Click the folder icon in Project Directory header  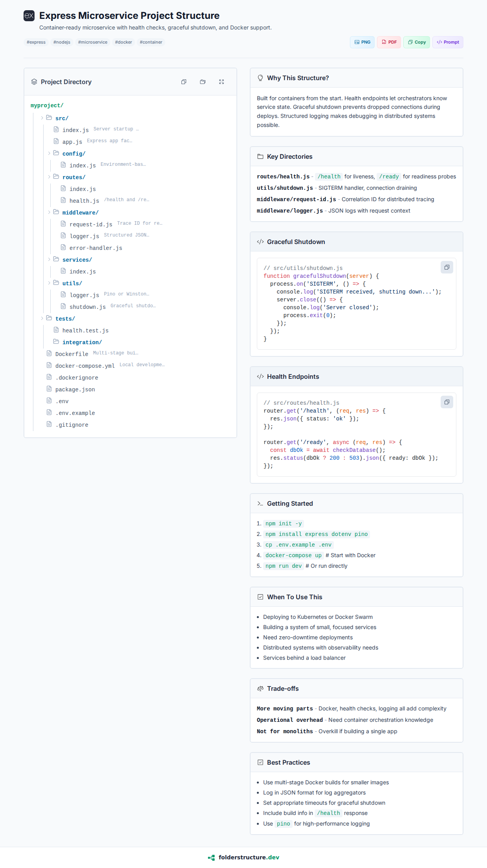[203, 82]
